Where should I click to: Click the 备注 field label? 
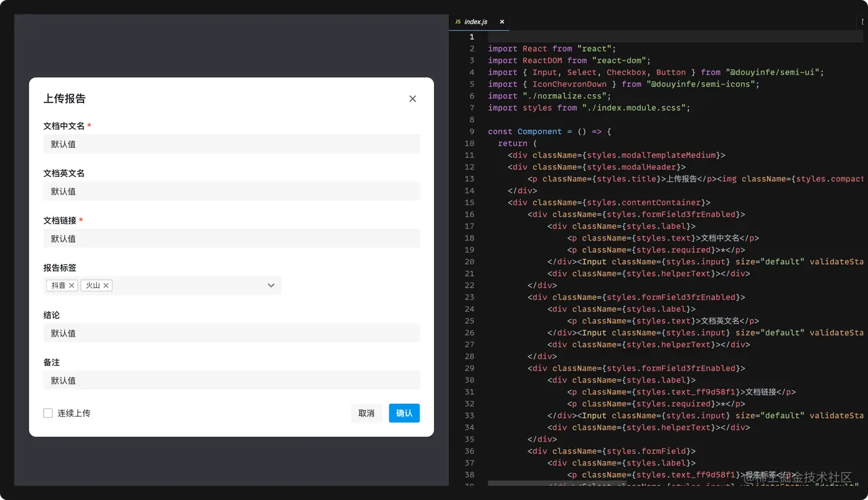(x=52, y=363)
